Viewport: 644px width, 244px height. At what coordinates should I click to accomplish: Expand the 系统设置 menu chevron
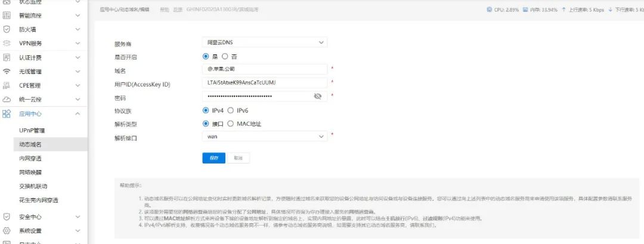78,230
